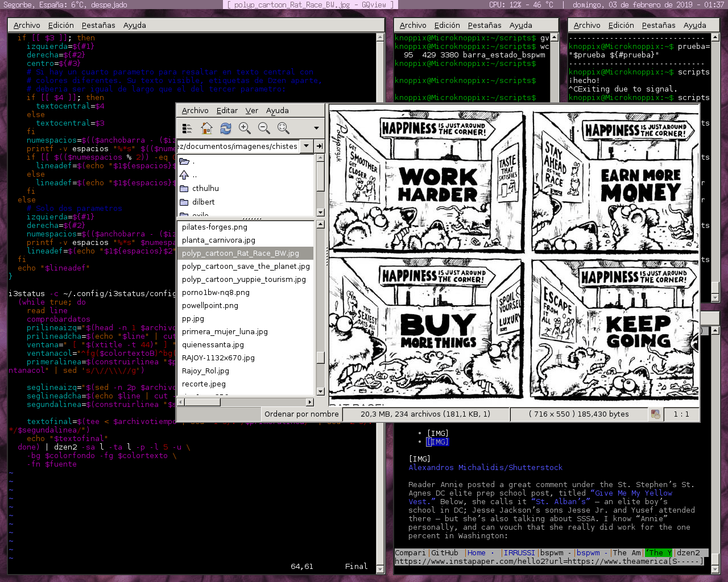Open Archivo menu in right terminal window

[587, 25]
